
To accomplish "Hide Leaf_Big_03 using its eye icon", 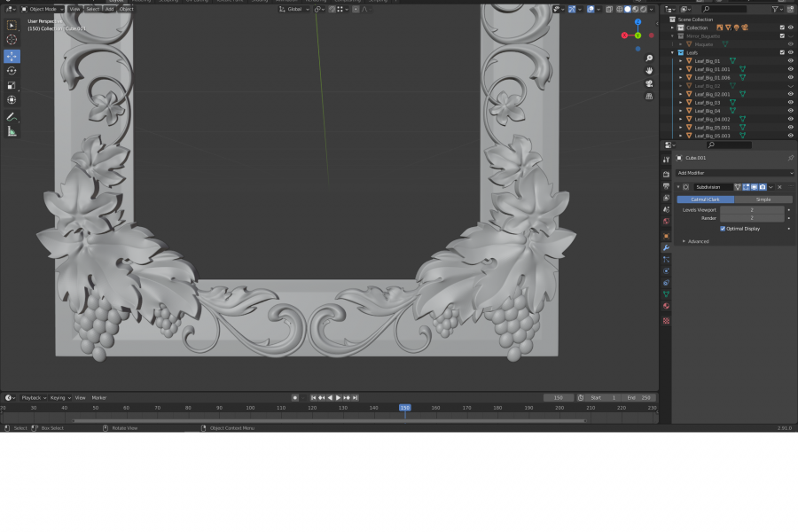I will 790,103.
